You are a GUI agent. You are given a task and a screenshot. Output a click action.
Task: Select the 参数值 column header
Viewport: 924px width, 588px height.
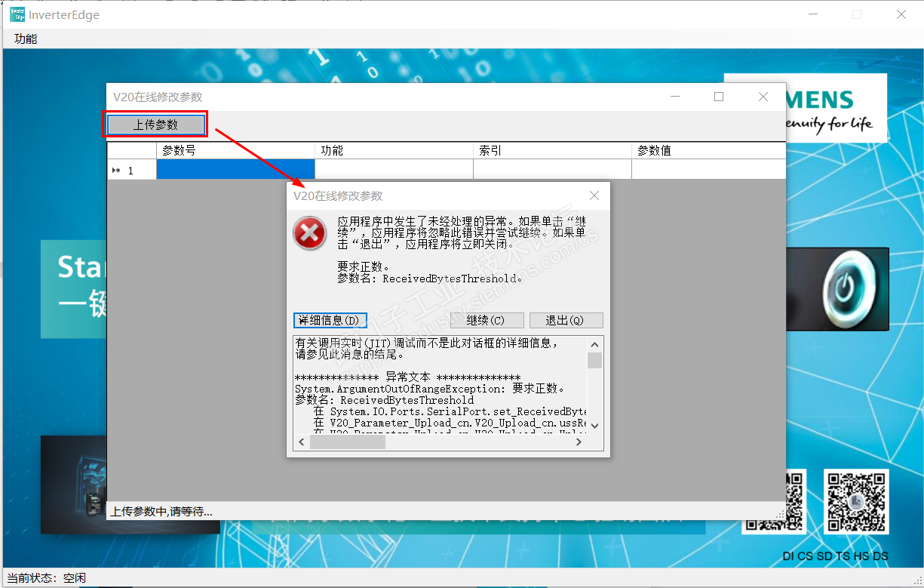point(708,150)
